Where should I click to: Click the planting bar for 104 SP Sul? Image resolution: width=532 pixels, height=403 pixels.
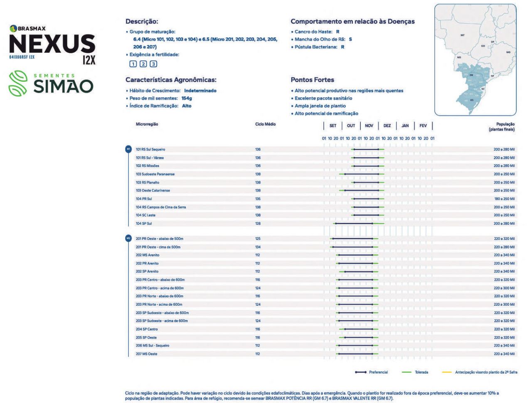pos(354,224)
